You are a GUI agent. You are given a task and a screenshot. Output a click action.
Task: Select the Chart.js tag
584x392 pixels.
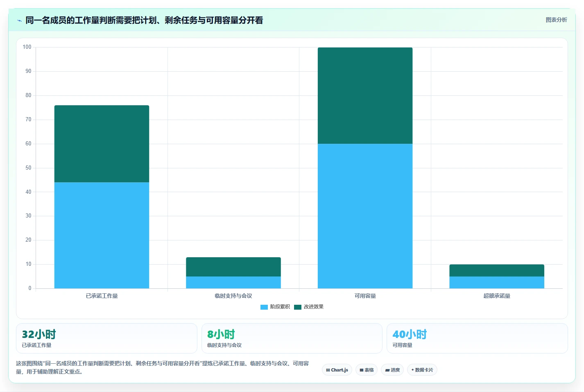pyautogui.click(x=337, y=370)
